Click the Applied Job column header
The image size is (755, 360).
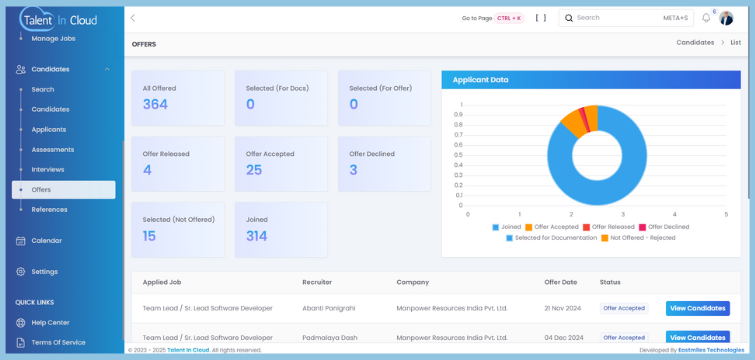tap(162, 282)
